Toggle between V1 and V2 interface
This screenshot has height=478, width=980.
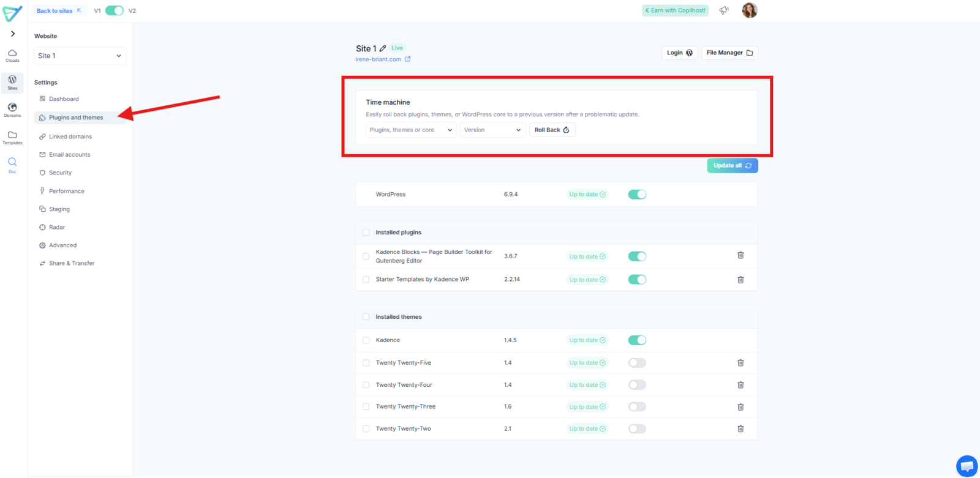point(115,10)
